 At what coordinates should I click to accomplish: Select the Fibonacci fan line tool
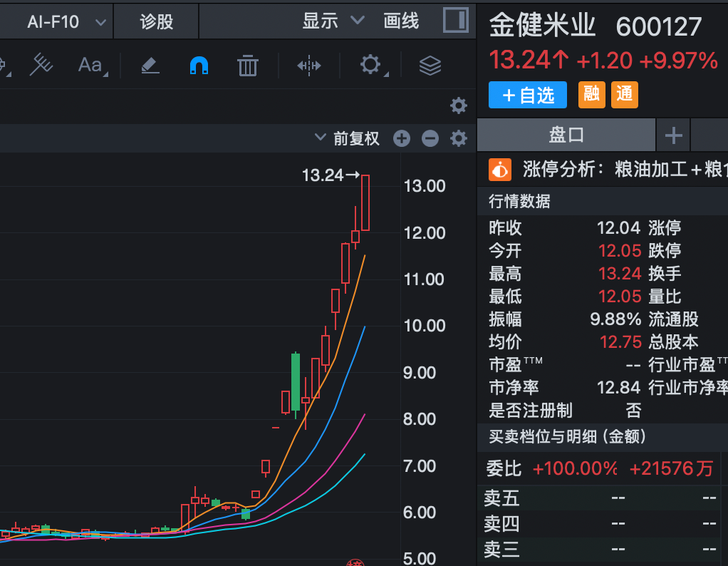41,65
